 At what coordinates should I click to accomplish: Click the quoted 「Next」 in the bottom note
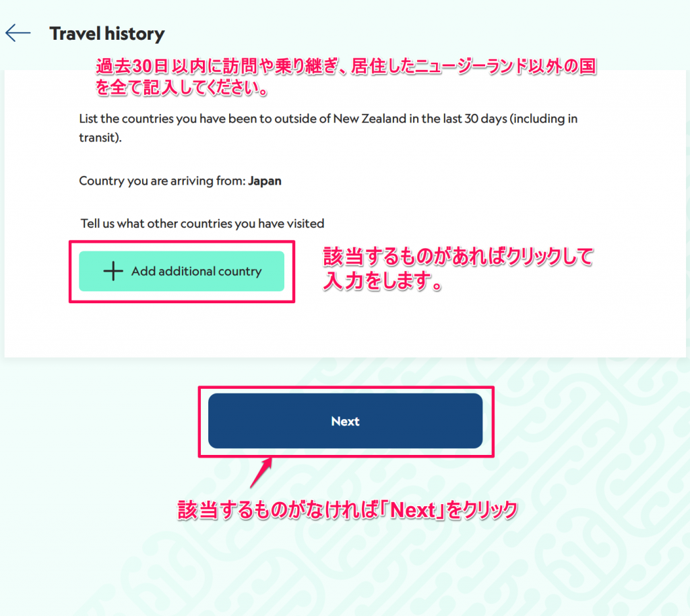[412, 510]
